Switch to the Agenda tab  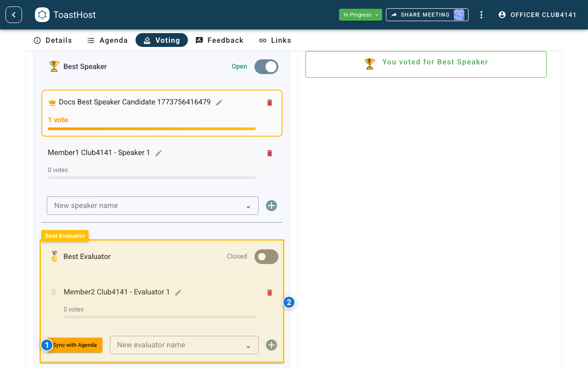click(x=107, y=40)
